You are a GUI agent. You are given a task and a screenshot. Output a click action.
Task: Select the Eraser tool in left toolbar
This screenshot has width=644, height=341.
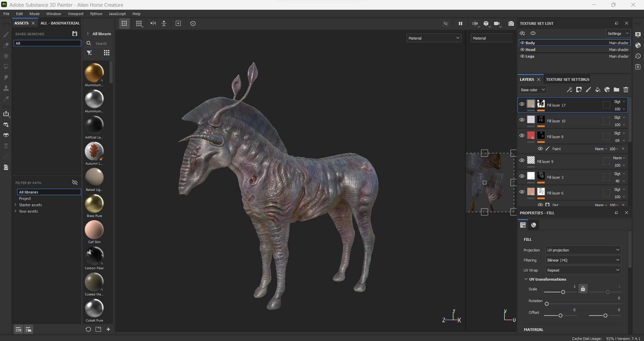coord(6,45)
